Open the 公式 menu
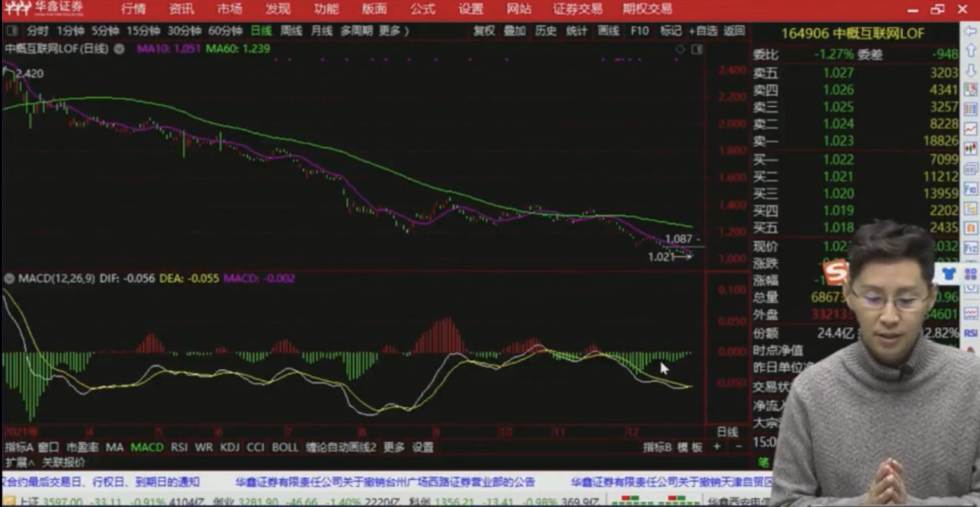The height and width of the screenshot is (507, 980). [x=423, y=9]
